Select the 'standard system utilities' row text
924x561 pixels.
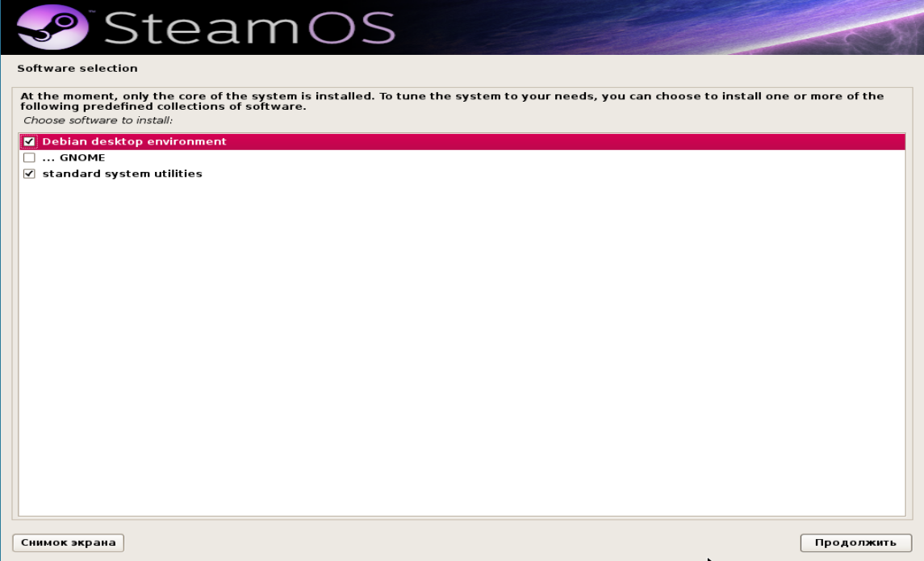tap(122, 174)
